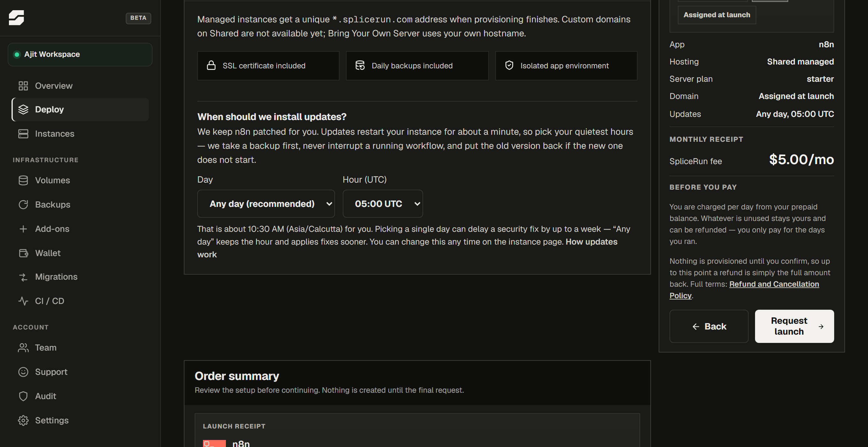Open Wallet via the wallet icon

pos(23,253)
